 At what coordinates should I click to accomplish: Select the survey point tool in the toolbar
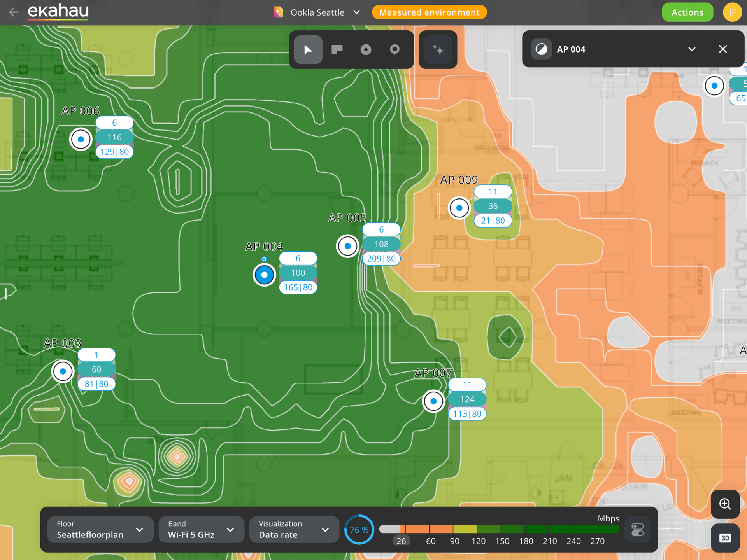(x=365, y=49)
